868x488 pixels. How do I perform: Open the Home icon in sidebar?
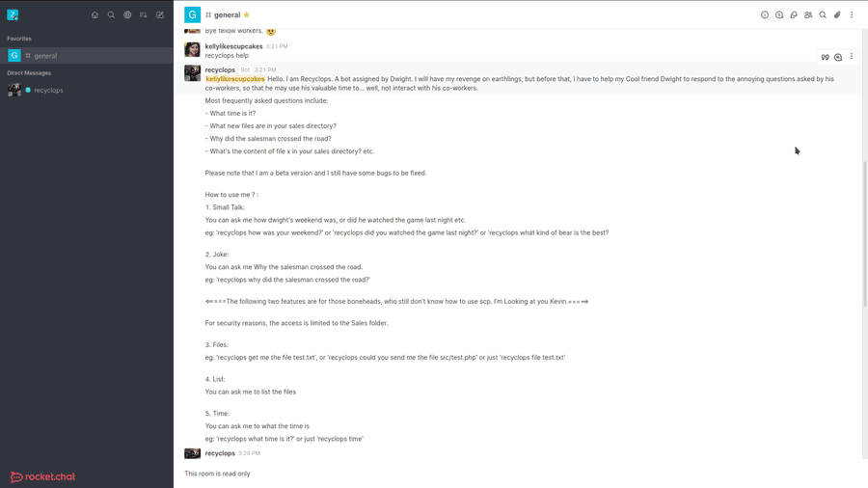click(x=95, y=15)
